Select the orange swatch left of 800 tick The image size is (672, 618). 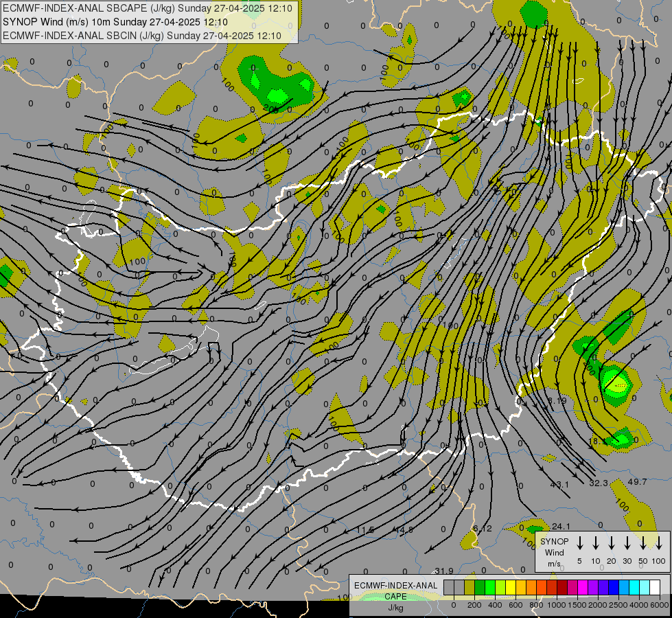click(531, 587)
